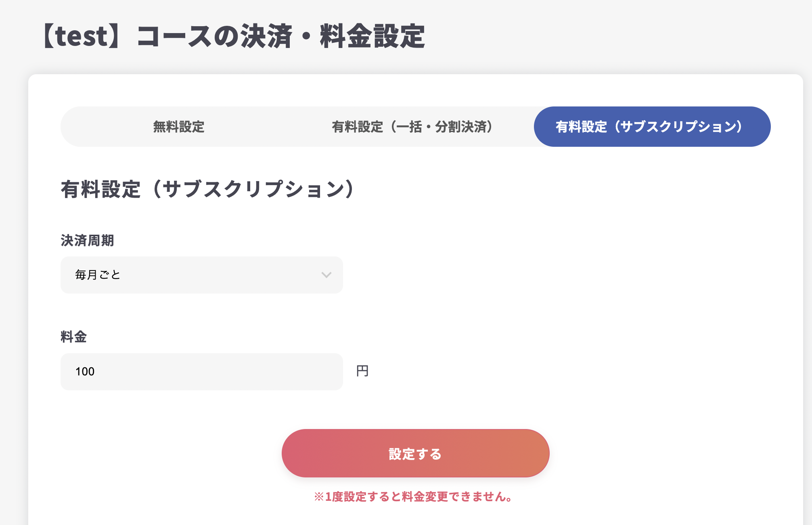Click the chevron arrow in the billing cycle selector
This screenshot has height=525, width=812.
tap(326, 275)
